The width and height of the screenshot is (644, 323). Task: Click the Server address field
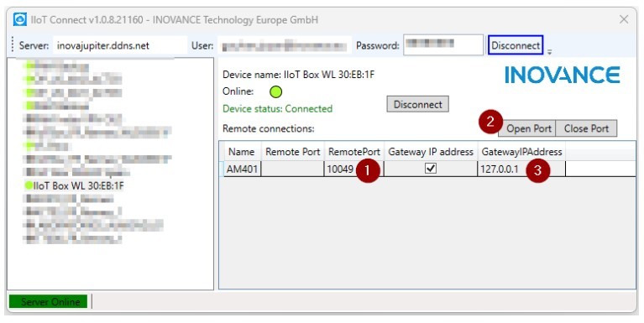(x=120, y=45)
